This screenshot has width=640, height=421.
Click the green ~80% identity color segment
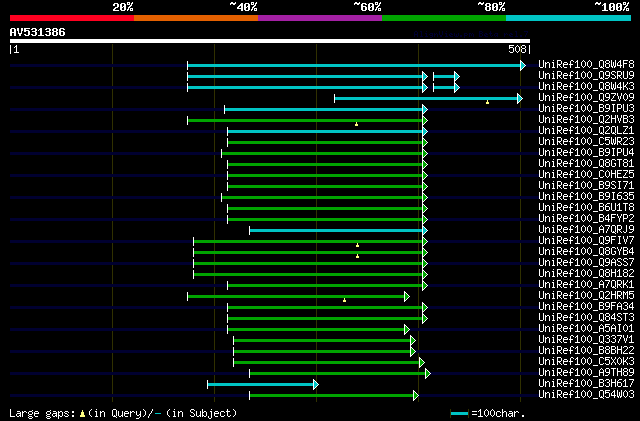click(444, 18)
